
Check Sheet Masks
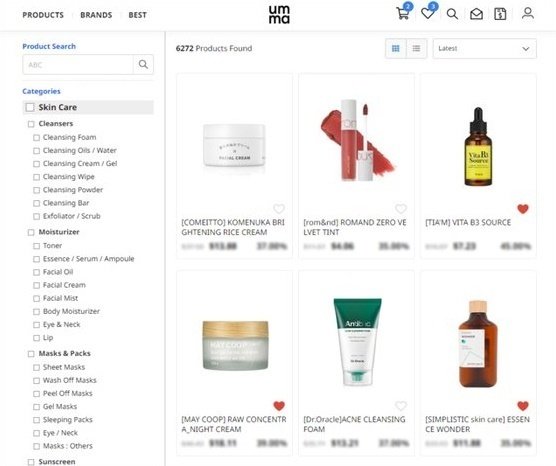click(36, 367)
